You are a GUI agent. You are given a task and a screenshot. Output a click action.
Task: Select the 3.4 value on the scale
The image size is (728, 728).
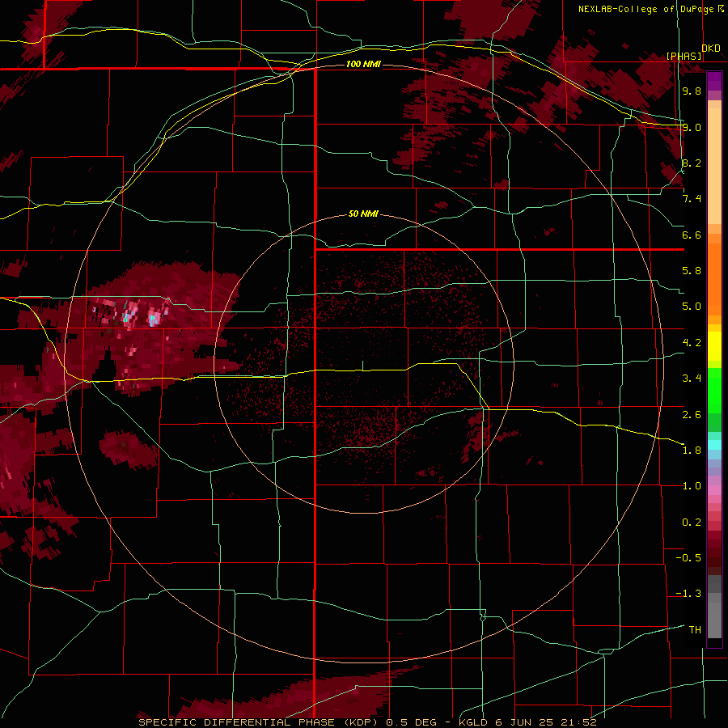[692, 379]
